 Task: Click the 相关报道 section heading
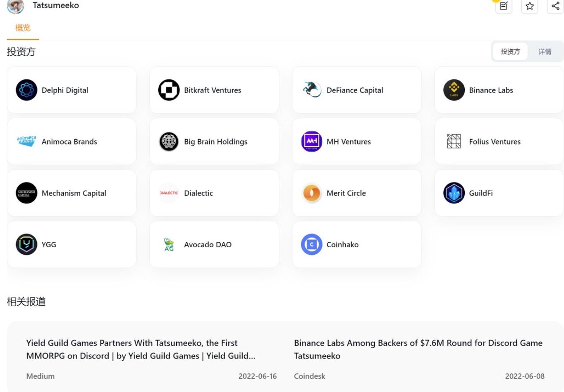coord(26,301)
